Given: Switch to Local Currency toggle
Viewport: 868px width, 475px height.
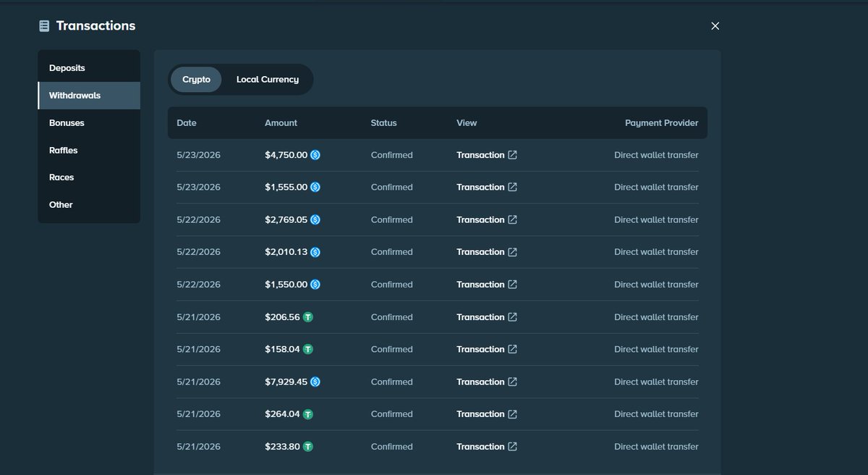Looking at the screenshot, I should pyautogui.click(x=268, y=80).
